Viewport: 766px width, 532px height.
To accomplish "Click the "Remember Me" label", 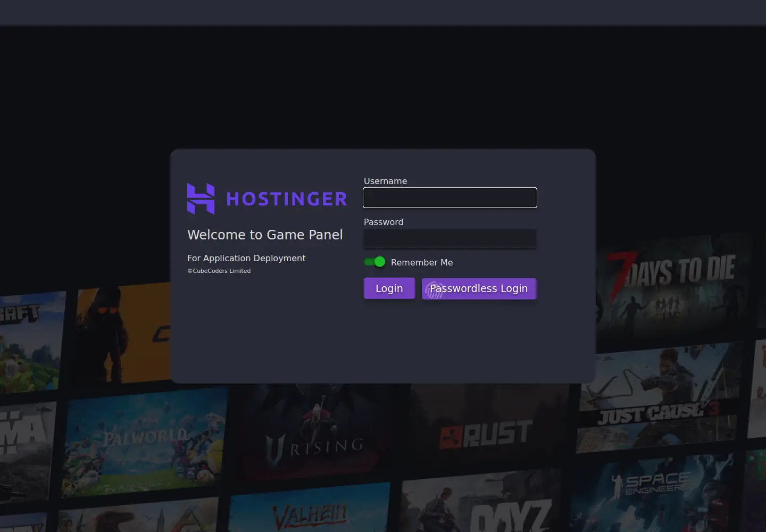I will (x=422, y=262).
